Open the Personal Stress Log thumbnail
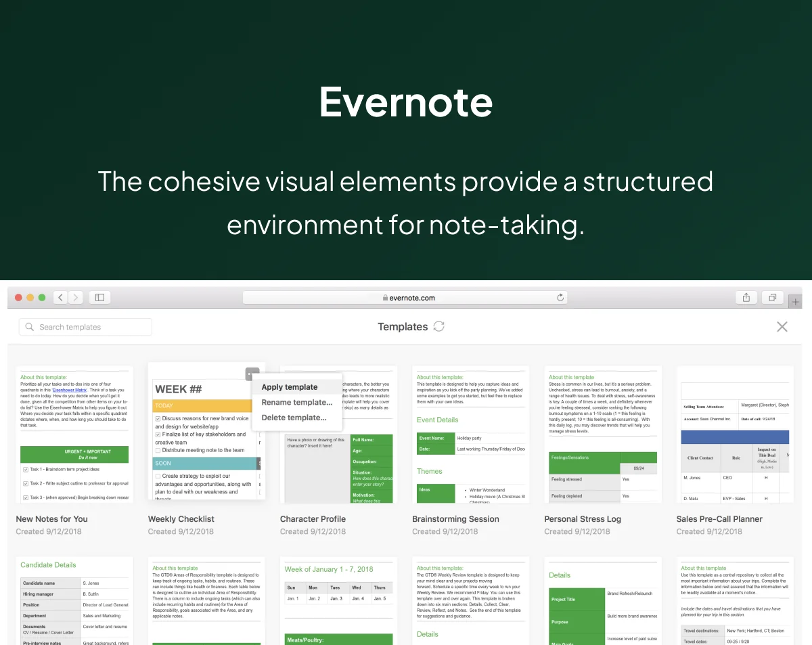The width and height of the screenshot is (812, 645). (603, 433)
